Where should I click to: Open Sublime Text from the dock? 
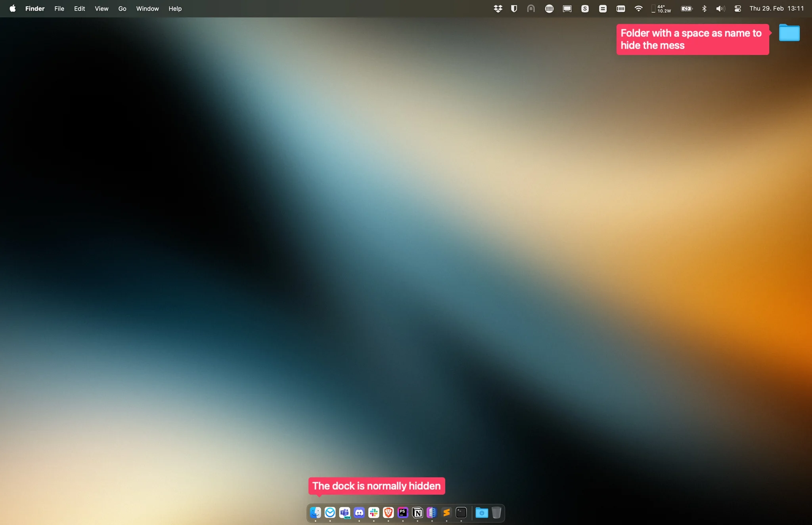click(446, 513)
